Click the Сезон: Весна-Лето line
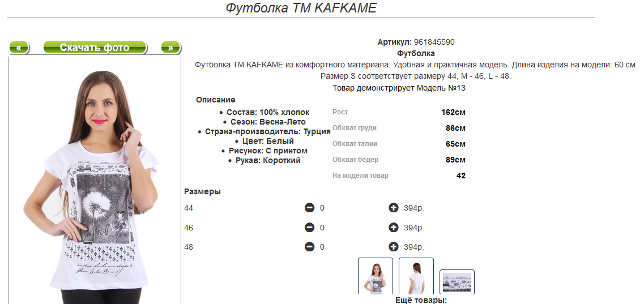 tap(268, 122)
